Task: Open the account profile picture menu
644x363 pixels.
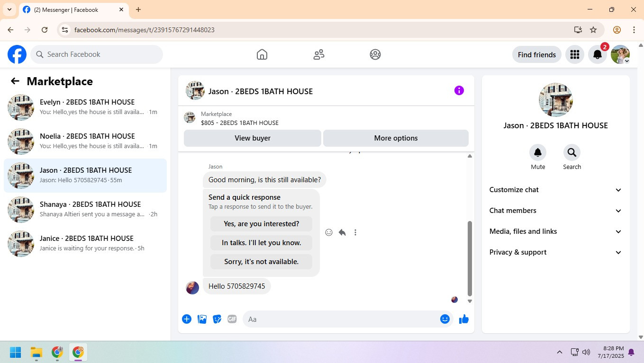Action: [620, 54]
